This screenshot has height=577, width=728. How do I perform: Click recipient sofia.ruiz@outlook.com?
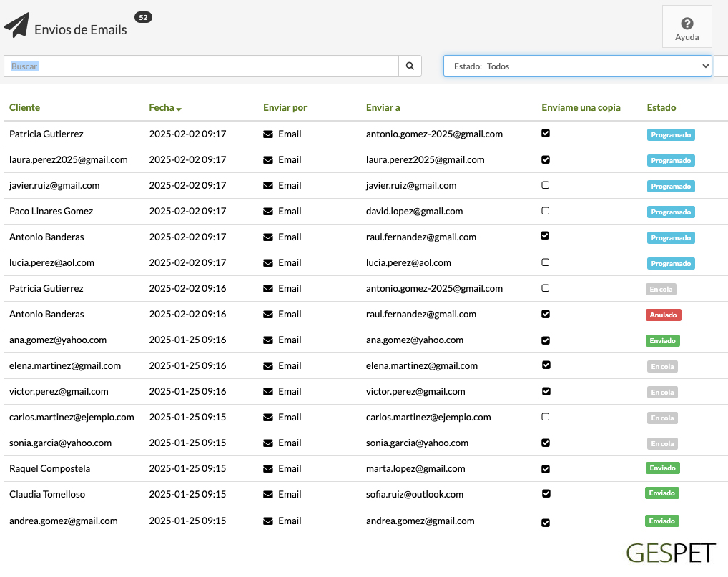415,494
